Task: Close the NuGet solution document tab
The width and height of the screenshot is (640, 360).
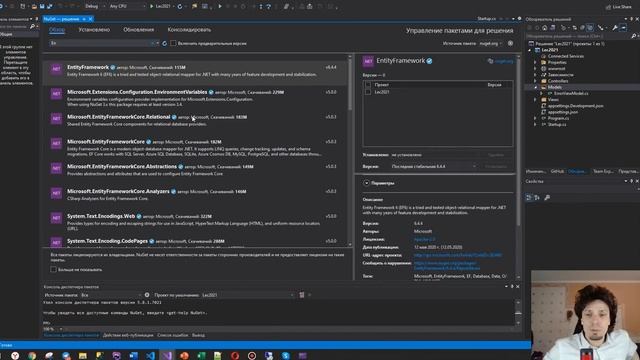Action: [x=91, y=19]
